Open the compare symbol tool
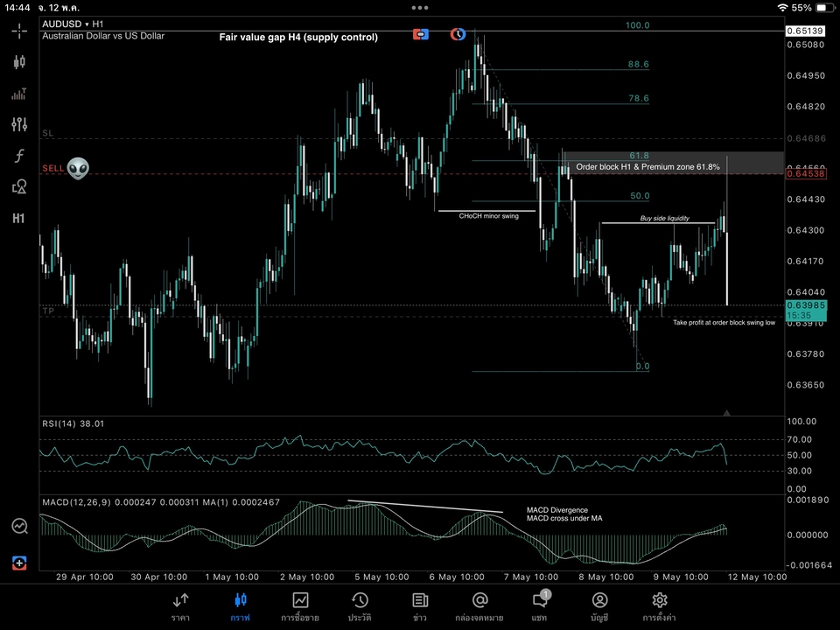The width and height of the screenshot is (840, 630). 18,186
